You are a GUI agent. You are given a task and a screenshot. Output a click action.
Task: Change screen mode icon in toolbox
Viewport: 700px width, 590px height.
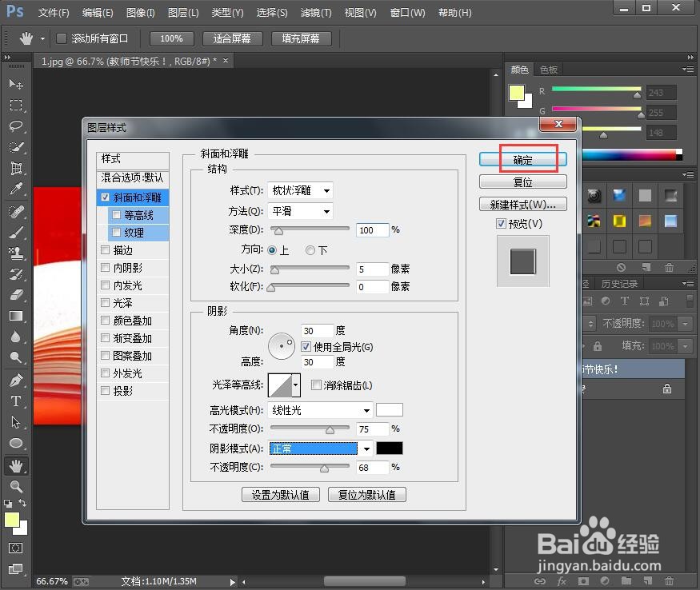click(16, 569)
